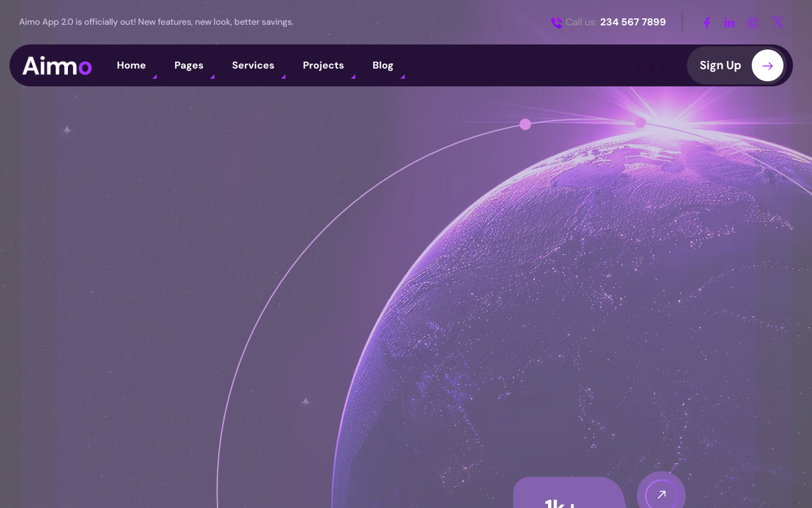Click the arrow circle in Sign Up
This screenshot has width=812, height=508.
(x=768, y=65)
